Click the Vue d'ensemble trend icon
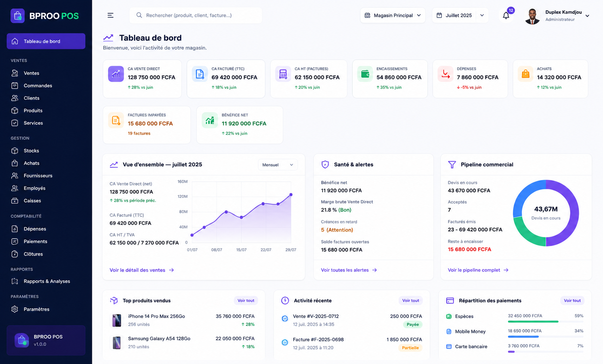 (114, 165)
